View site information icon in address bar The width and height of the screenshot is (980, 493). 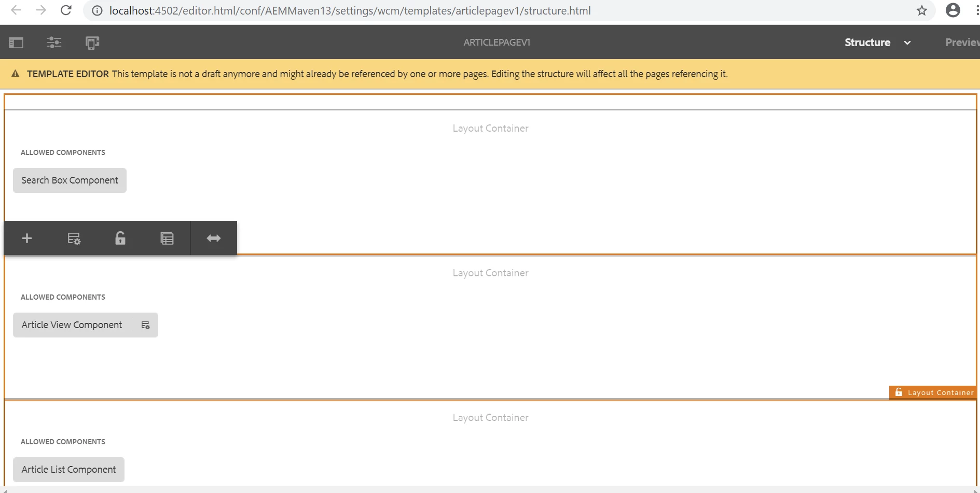tap(97, 10)
